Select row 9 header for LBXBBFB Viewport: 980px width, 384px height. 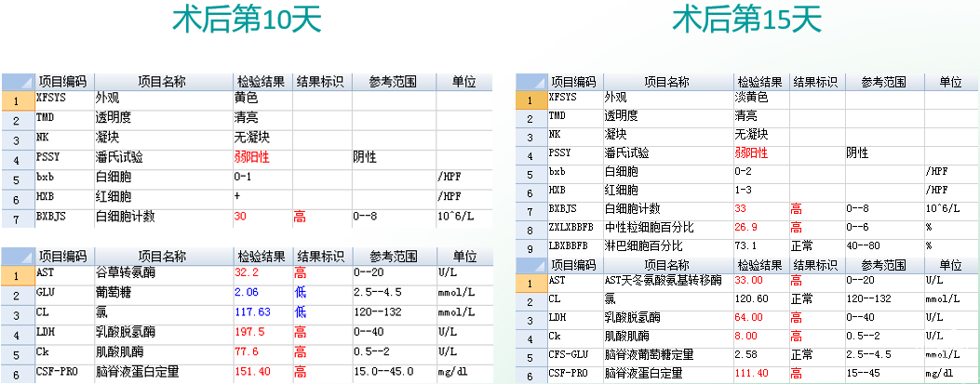click(530, 246)
